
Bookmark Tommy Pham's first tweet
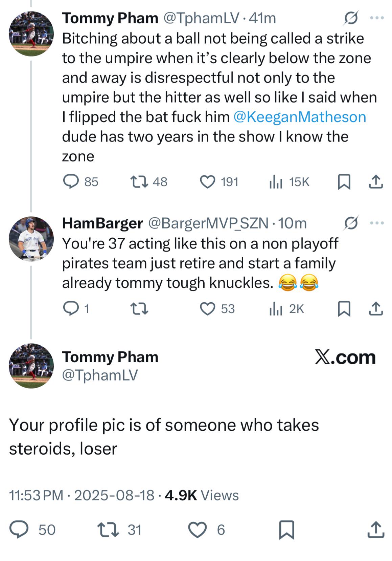344,182
